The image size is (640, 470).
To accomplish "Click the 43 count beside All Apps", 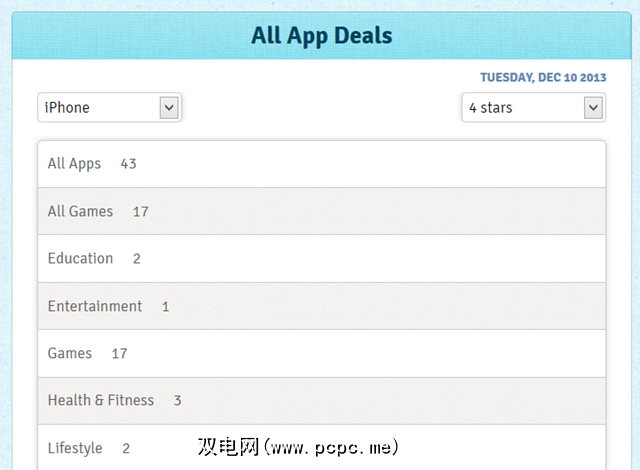I will click(x=128, y=164).
